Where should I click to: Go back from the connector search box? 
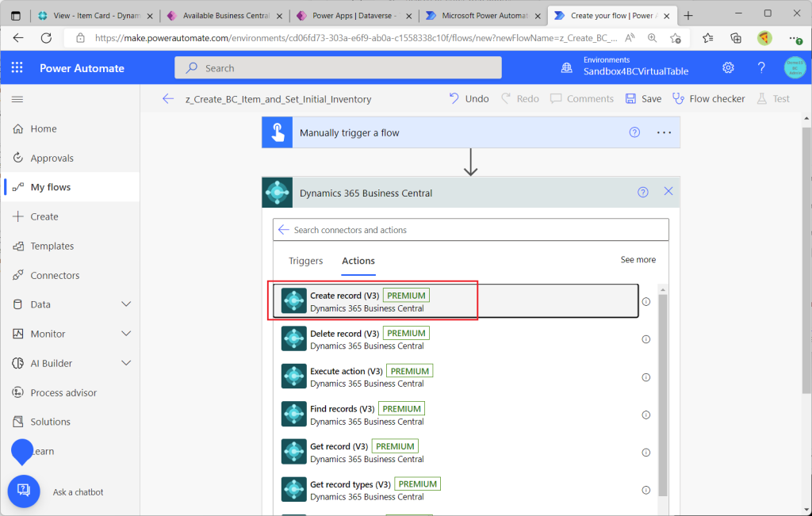point(283,230)
